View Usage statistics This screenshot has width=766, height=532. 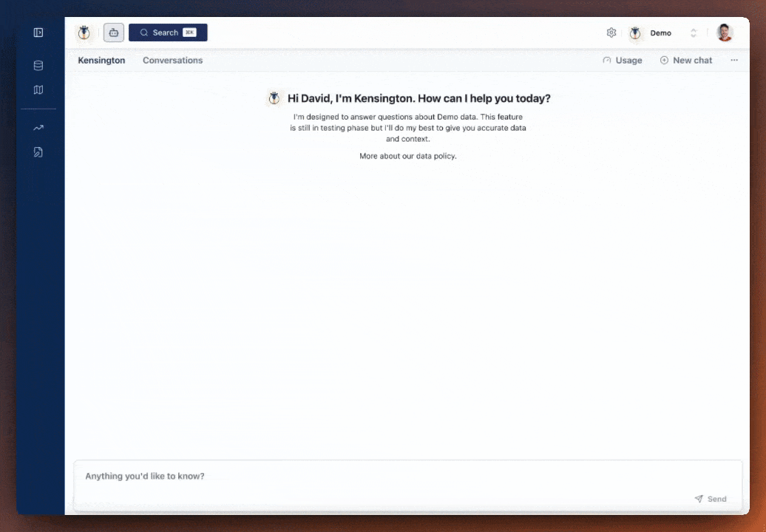(x=622, y=61)
